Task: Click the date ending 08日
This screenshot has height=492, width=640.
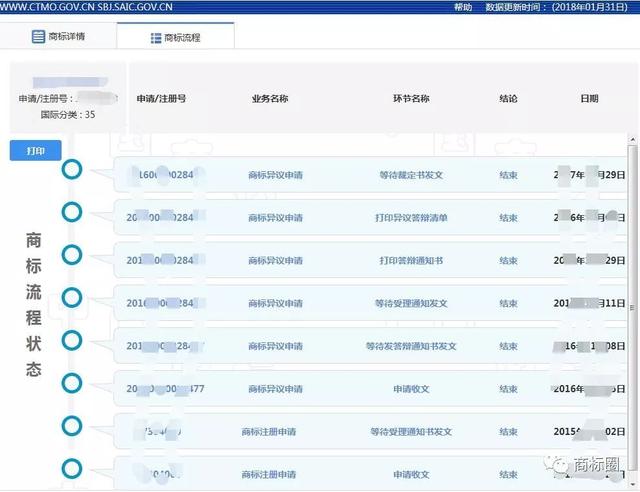Action: 589,346
